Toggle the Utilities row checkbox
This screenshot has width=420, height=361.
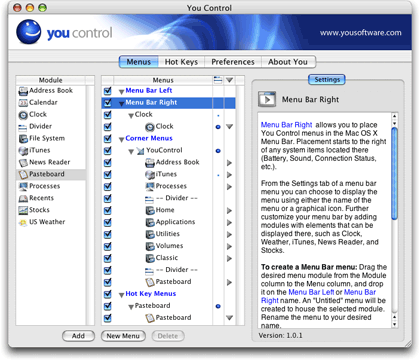107,234
